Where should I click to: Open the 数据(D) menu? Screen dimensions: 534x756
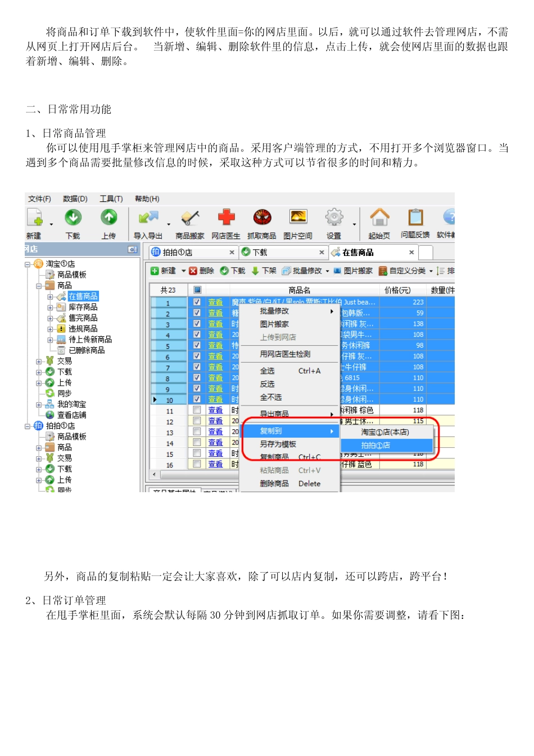[x=75, y=199]
